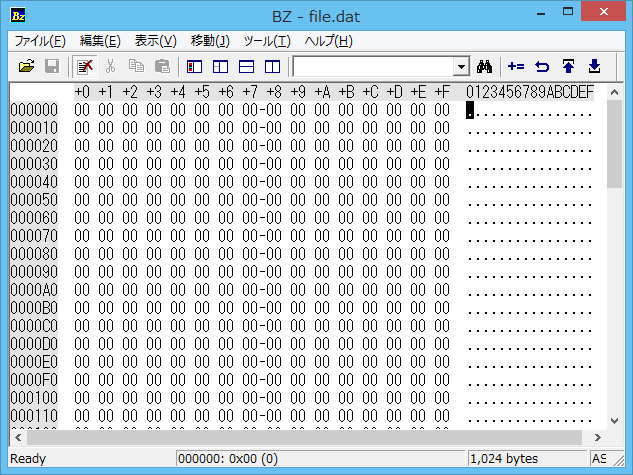Jump to file start with up-arrow icon
Image resolution: width=633 pixels, height=475 pixels.
point(568,67)
